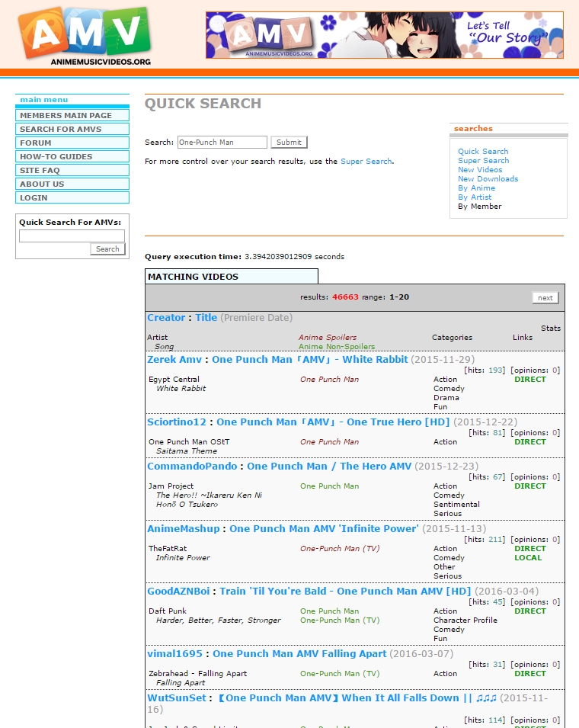
Task: Open One Punch Man / The Hero AMV
Action: tap(329, 466)
